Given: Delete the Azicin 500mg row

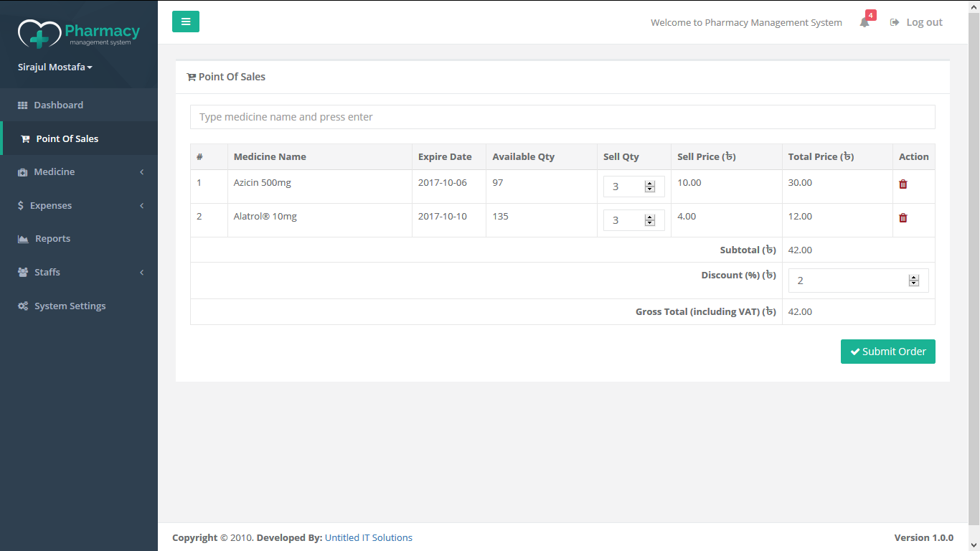Looking at the screenshot, I should click(x=903, y=184).
